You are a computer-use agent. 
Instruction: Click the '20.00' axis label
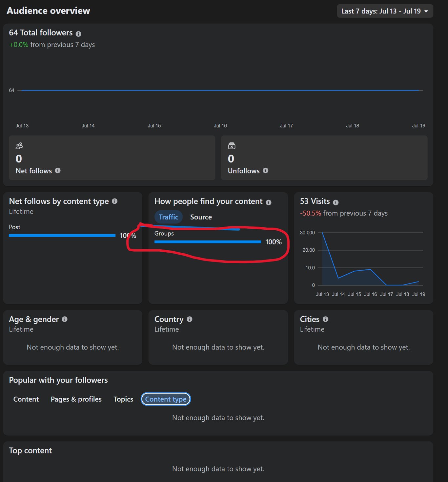tap(309, 250)
